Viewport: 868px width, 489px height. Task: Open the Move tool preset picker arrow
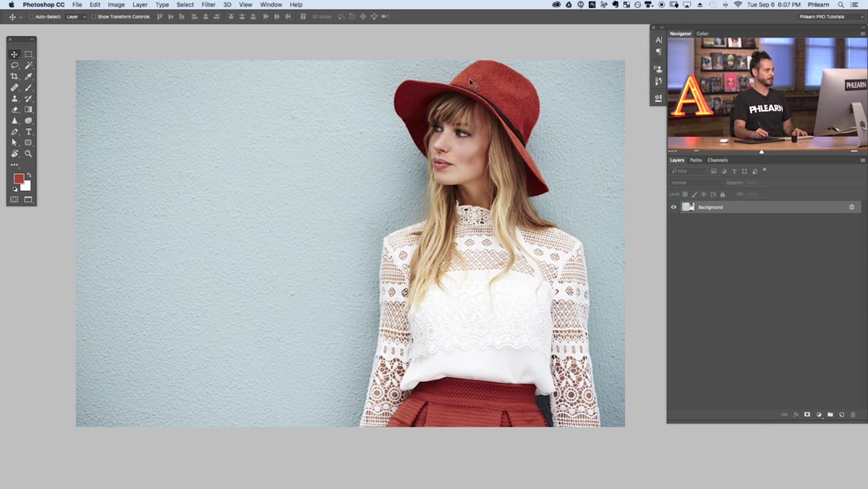point(21,17)
